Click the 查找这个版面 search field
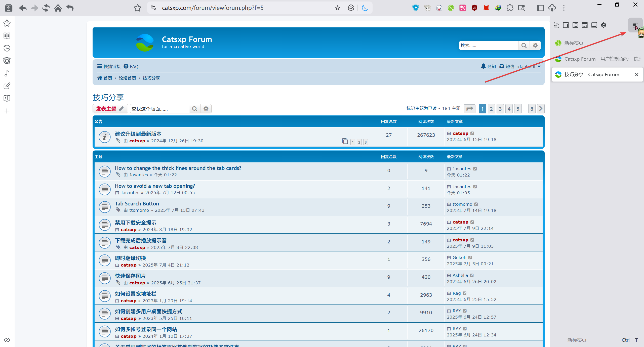 (x=159, y=109)
